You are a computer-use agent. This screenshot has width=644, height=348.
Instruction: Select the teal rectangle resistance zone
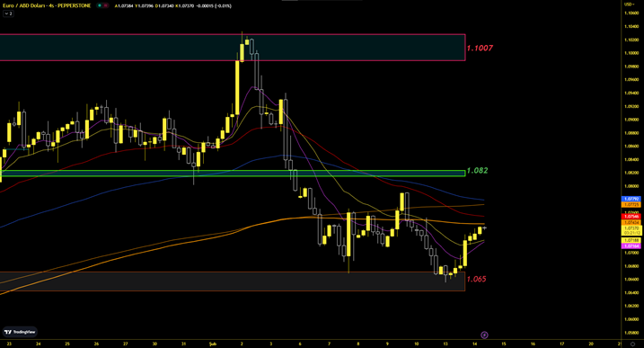coord(233,48)
